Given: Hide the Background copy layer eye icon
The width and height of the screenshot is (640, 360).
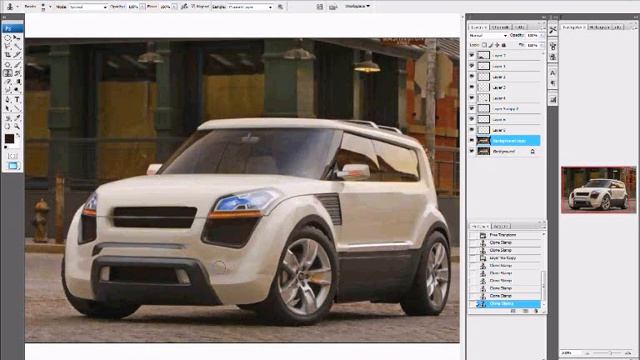Looking at the screenshot, I should tap(472, 140).
